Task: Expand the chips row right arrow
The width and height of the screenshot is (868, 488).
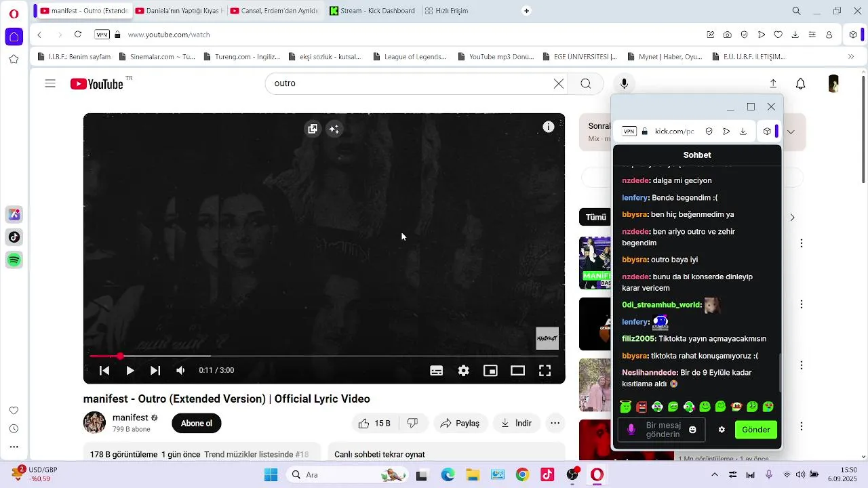Action: tap(792, 218)
